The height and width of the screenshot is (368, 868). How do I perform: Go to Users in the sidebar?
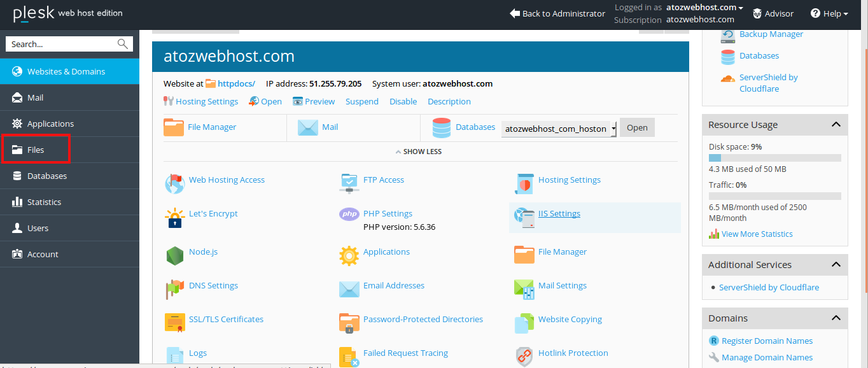(70, 228)
